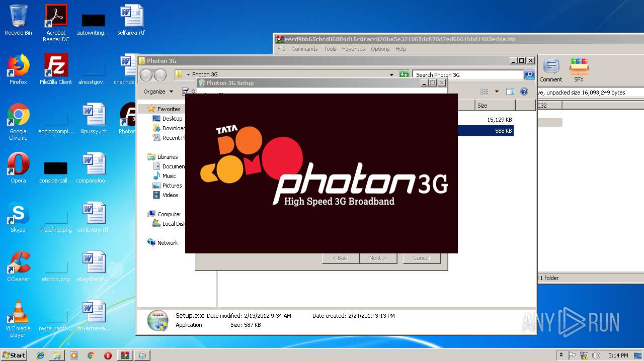Open the WinRAR Options menu
Viewport: 644px width, 362px height.
[380, 49]
